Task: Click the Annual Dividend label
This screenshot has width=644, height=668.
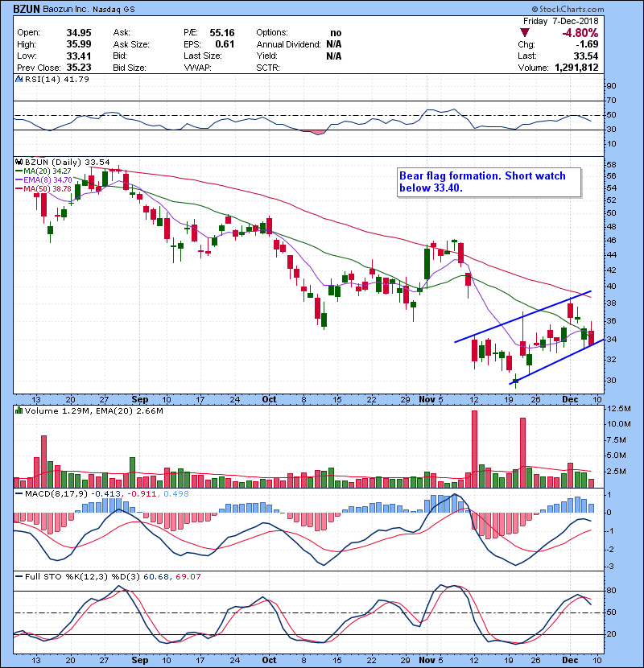Action: point(288,44)
